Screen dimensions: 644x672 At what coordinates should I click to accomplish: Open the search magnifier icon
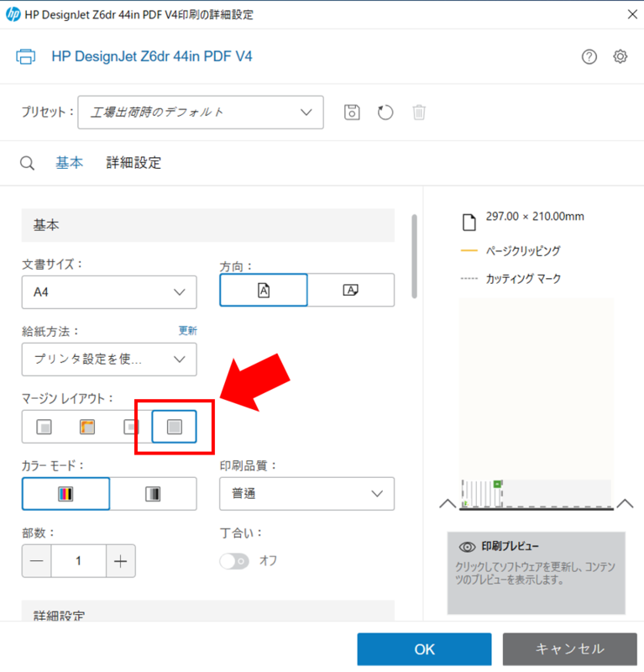(x=27, y=163)
